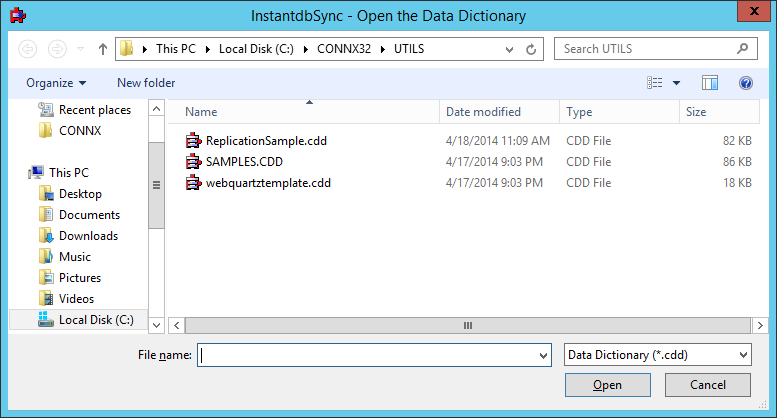The image size is (777, 418).
Task: Open the Data Dictionary (*.cdd) file type dropdown
Action: point(658,355)
